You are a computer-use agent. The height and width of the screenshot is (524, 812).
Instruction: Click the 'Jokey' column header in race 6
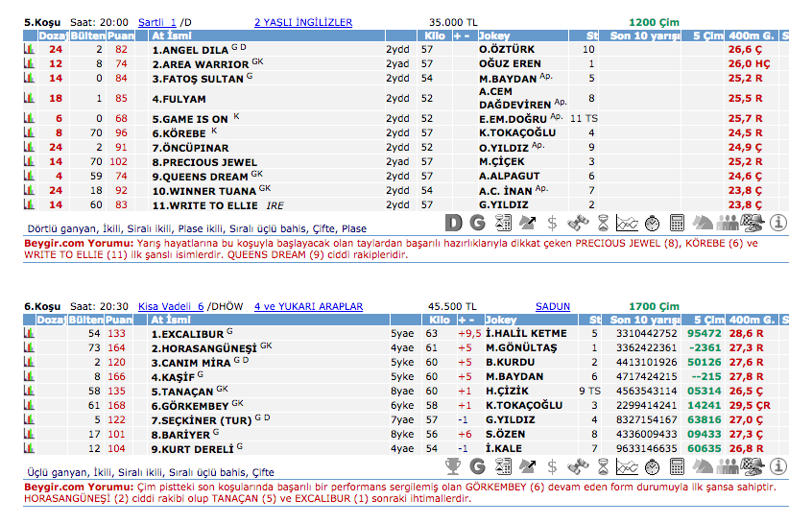point(501,320)
